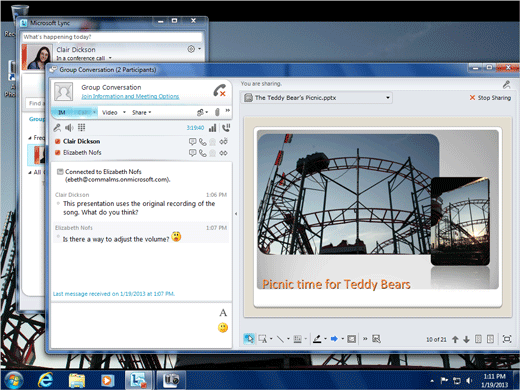
Task: Open the people options dropdown
Action: click(202, 113)
